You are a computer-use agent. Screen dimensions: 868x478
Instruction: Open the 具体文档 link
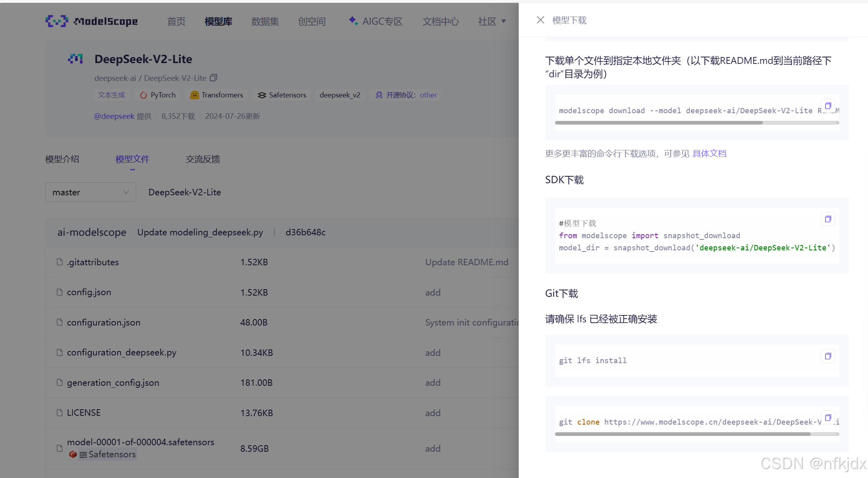pyautogui.click(x=709, y=154)
